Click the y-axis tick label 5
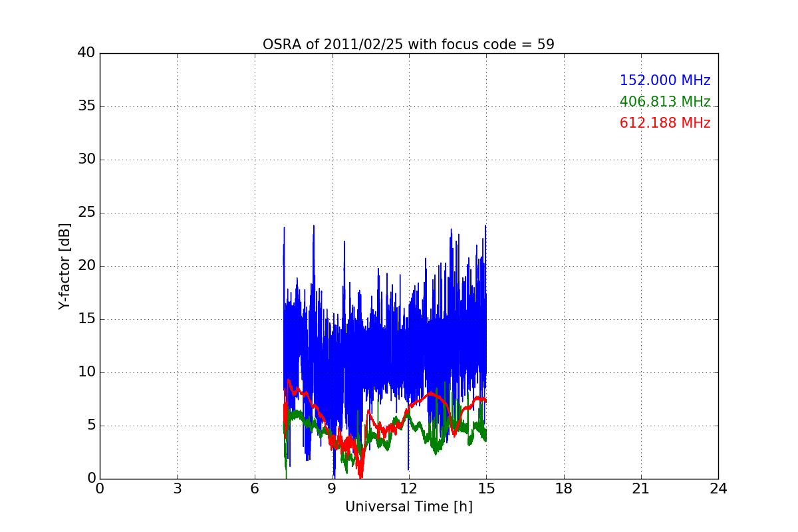 (x=91, y=426)
